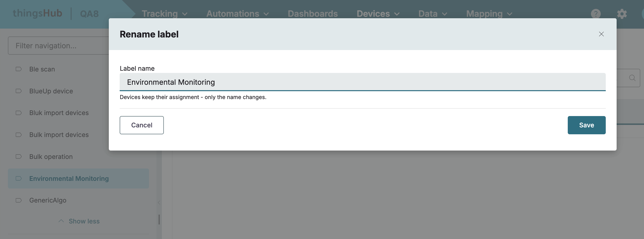Click the 'Devices keep their assignment' hint text
Image resolution: width=644 pixels, height=239 pixels.
click(x=193, y=97)
